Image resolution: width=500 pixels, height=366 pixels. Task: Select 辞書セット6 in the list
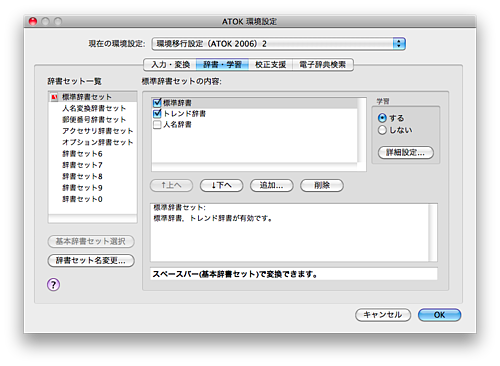[x=93, y=154]
